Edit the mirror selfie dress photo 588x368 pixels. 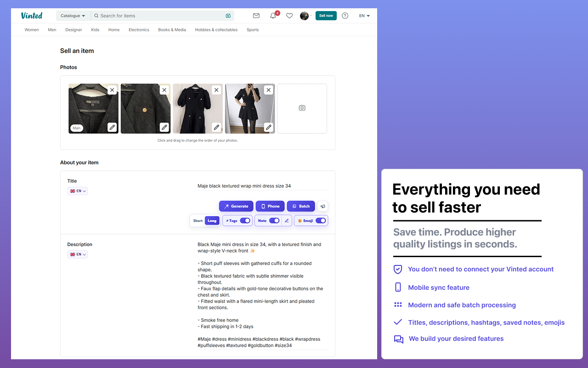[269, 127]
